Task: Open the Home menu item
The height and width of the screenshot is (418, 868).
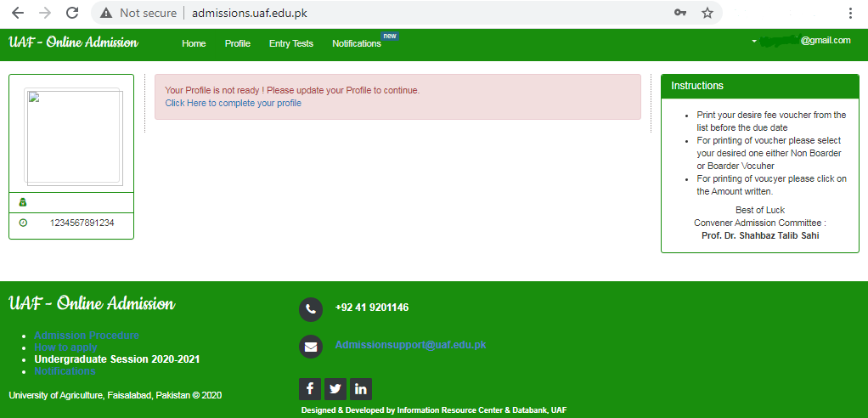Action: click(194, 43)
